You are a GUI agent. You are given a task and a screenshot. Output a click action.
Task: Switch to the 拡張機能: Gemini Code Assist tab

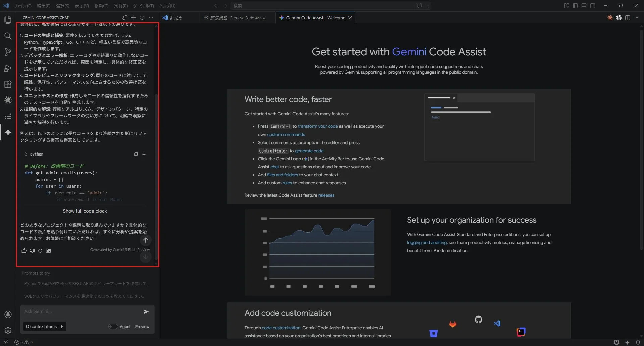237,18
